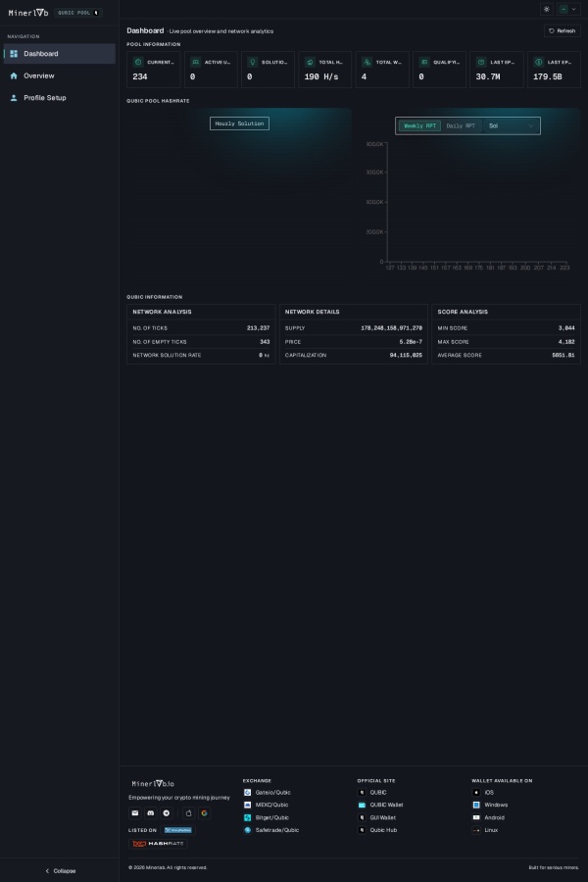Click the first Last Ep. card cube icon
The width and height of the screenshot is (588, 882).
(481, 62)
